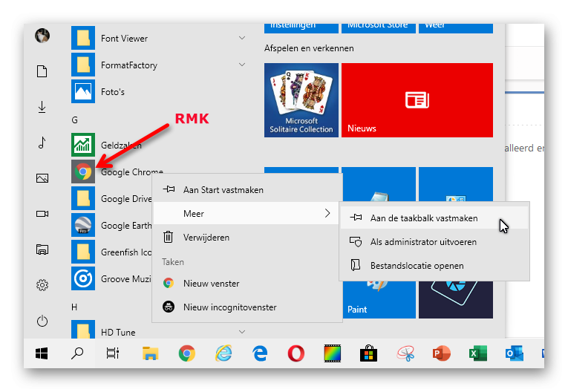Open Snipping tool from the taskbar
The height and width of the screenshot is (392, 568).
tap(405, 353)
